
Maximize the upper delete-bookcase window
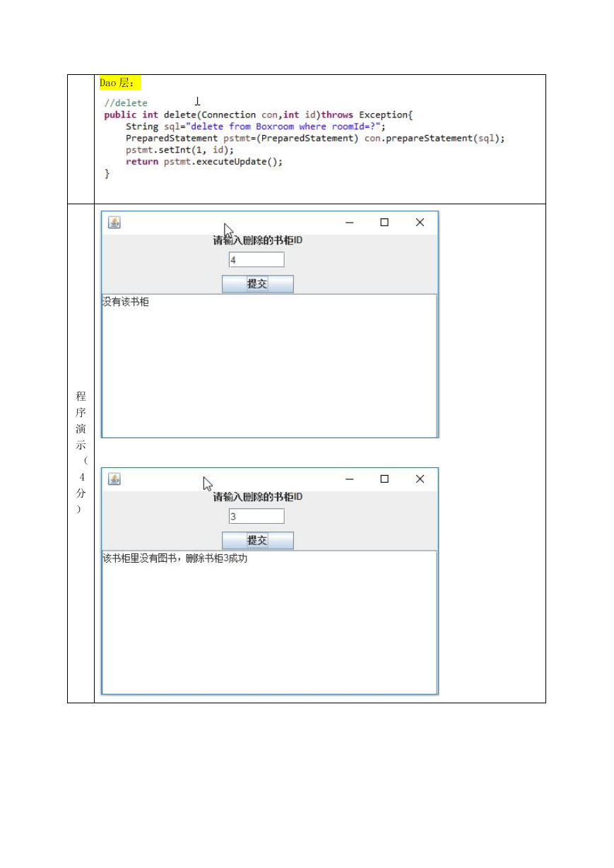pos(384,223)
